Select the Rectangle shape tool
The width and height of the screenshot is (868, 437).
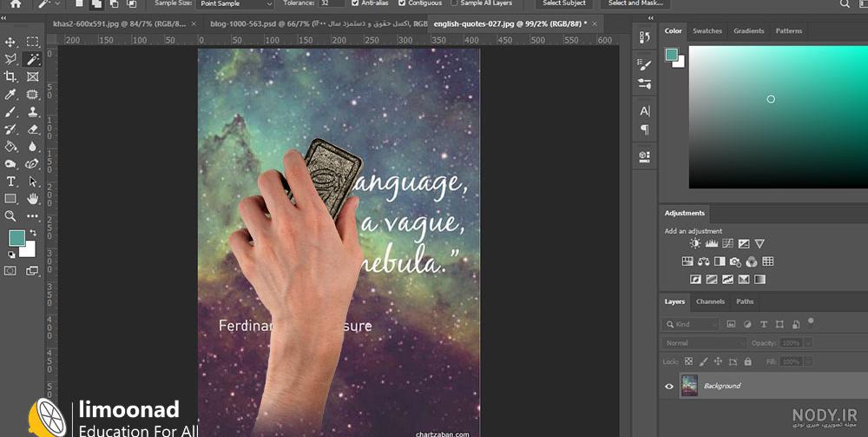coord(10,198)
